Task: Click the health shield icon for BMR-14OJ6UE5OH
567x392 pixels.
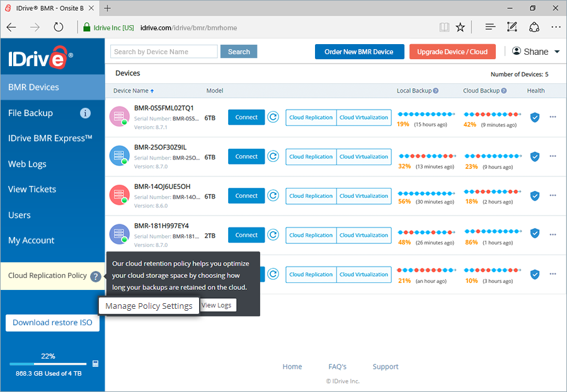Action: (535, 195)
